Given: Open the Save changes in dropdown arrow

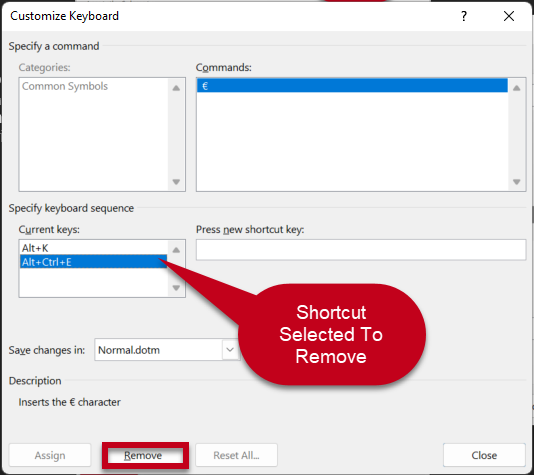Looking at the screenshot, I should pos(230,350).
